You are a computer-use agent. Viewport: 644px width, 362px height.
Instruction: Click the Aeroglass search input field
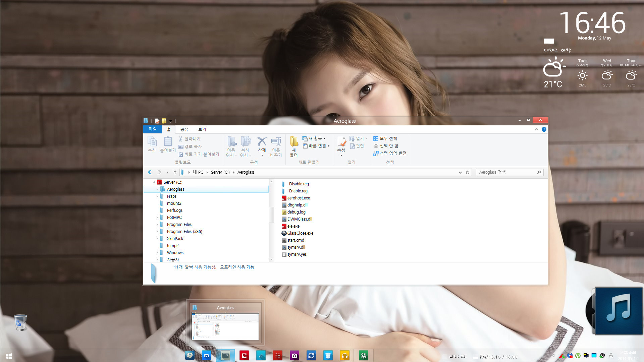coord(506,172)
